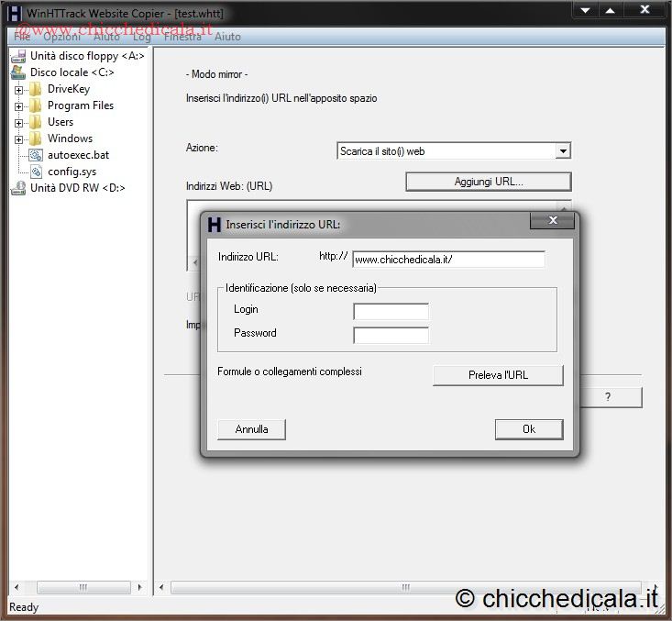Click the Annulla button
Viewport: 672px width, 621px height.
tap(251, 429)
